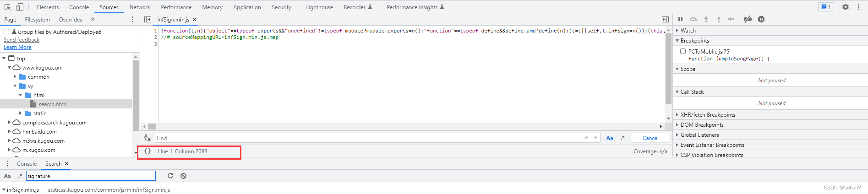Viewport: 868px width, 194px height.
Task: Open DevTools settings gear
Action: (x=846, y=7)
